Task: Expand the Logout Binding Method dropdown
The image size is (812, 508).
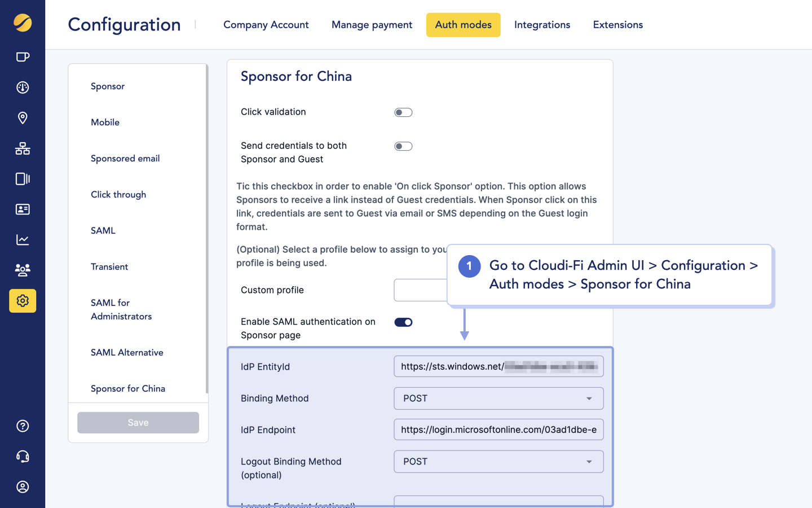Action: click(x=498, y=462)
